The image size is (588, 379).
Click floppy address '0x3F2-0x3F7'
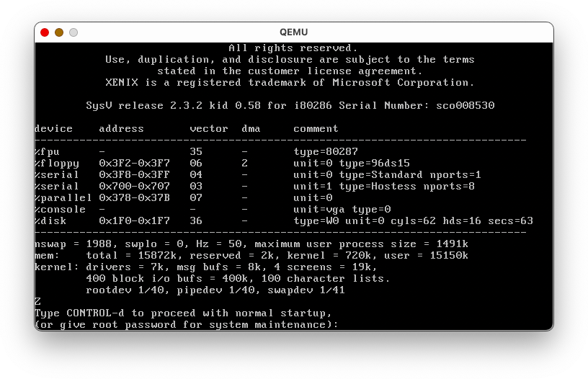click(134, 163)
